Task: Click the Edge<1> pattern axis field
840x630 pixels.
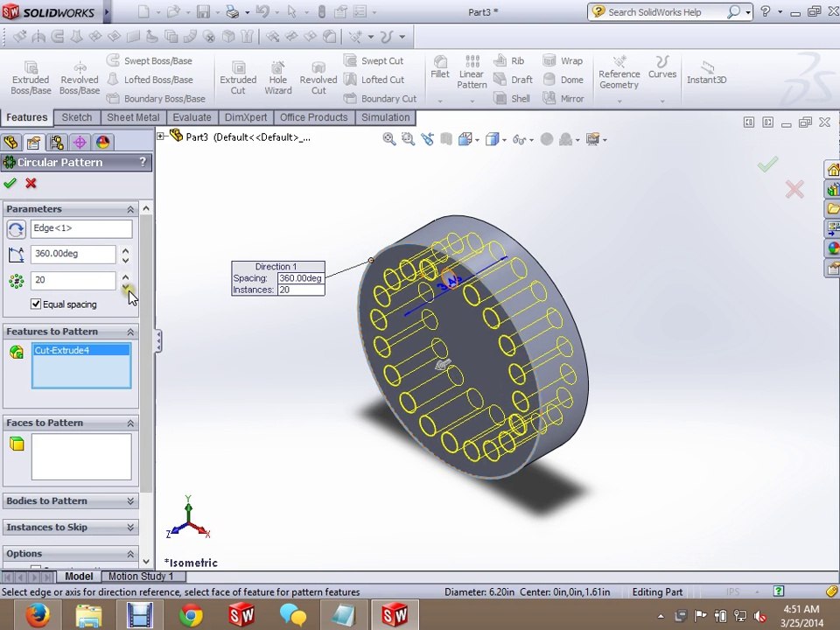Action: tap(81, 228)
